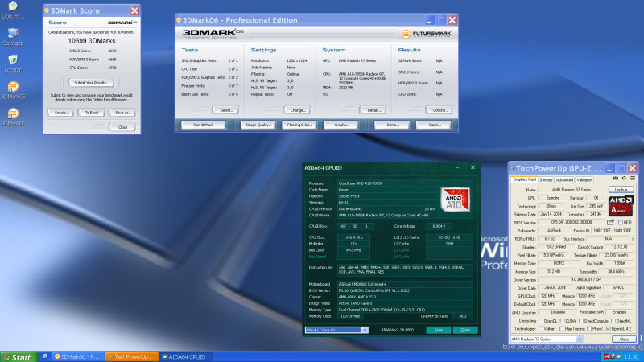Toggle the DirectML checkbox
The height and width of the screenshot is (362, 644).
[613, 321]
